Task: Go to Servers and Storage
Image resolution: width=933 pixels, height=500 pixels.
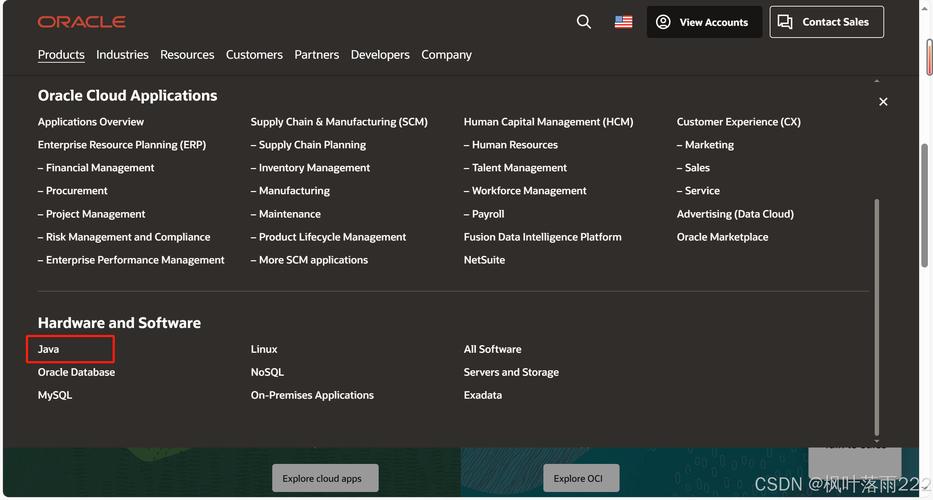Action: [x=511, y=372]
